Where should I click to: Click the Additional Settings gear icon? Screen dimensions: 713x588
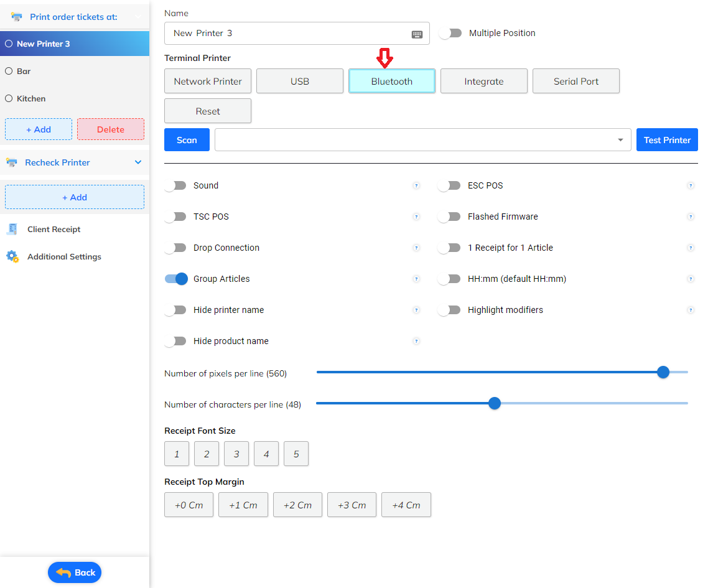[12, 256]
